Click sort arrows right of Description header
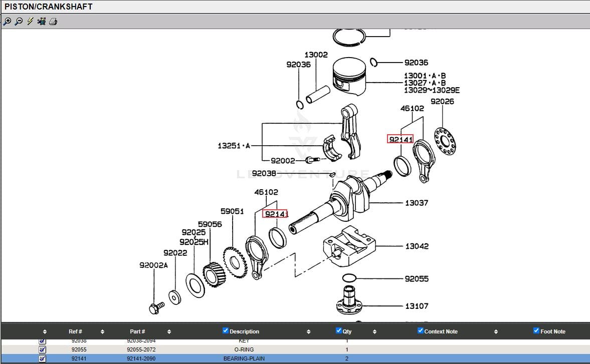The image size is (590, 364). coord(308,331)
